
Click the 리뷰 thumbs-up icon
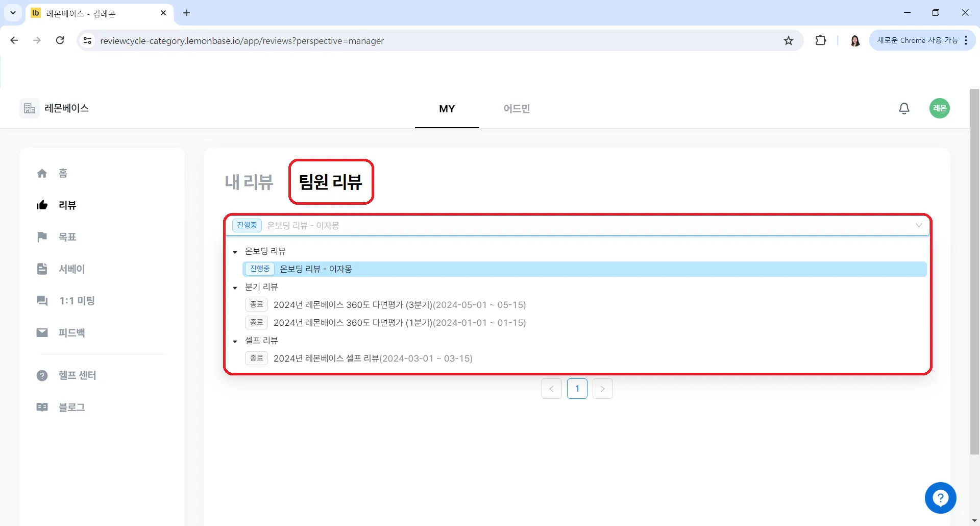(x=42, y=205)
